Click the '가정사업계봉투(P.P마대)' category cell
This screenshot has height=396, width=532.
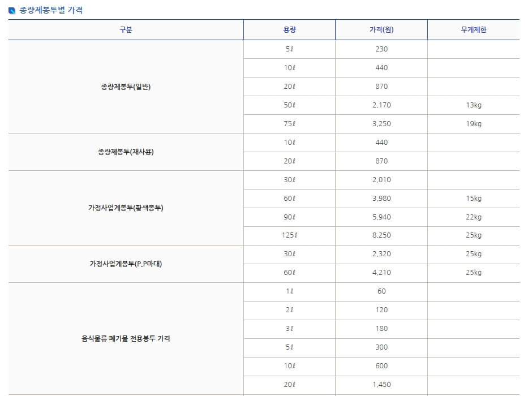(x=126, y=264)
